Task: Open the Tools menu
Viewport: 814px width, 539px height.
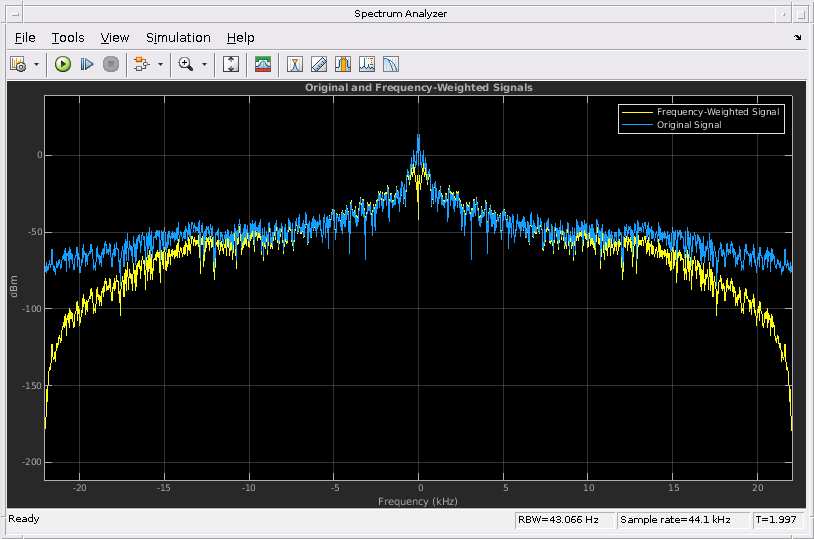Action: [68, 38]
